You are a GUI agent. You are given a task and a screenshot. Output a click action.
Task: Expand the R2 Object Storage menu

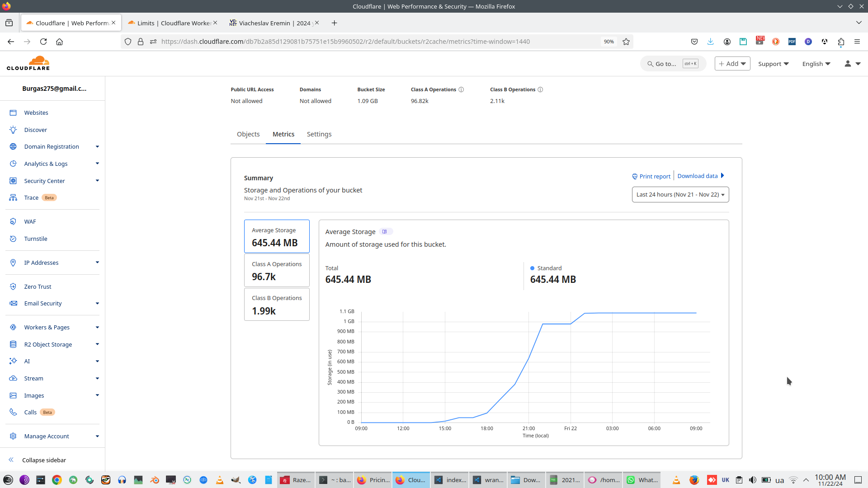(97, 344)
